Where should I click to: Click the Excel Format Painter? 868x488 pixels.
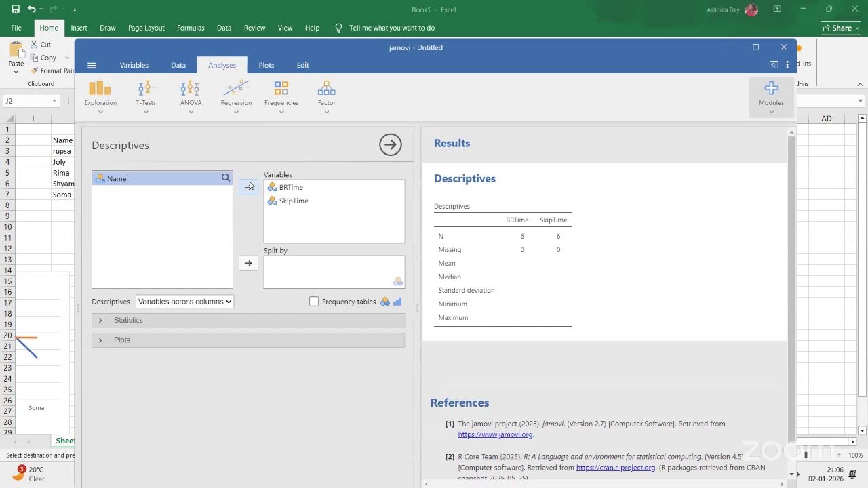pyautogui.click(x=53, y=70)
